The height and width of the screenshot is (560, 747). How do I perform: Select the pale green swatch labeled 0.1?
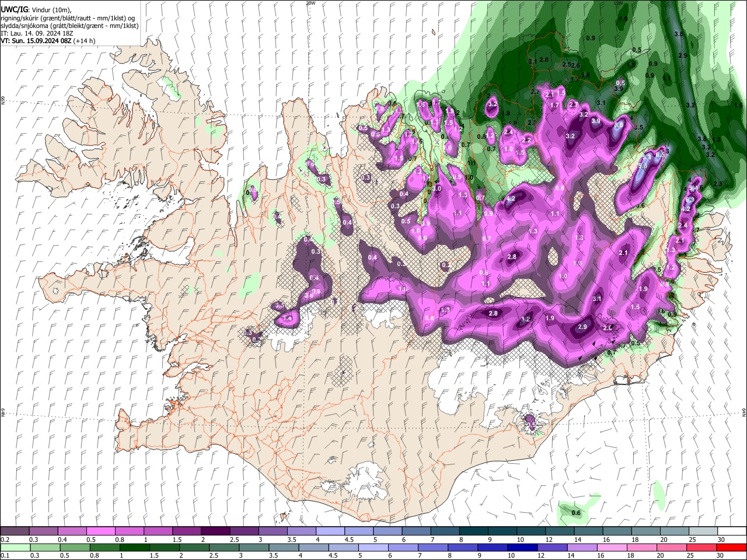[15, 548]
